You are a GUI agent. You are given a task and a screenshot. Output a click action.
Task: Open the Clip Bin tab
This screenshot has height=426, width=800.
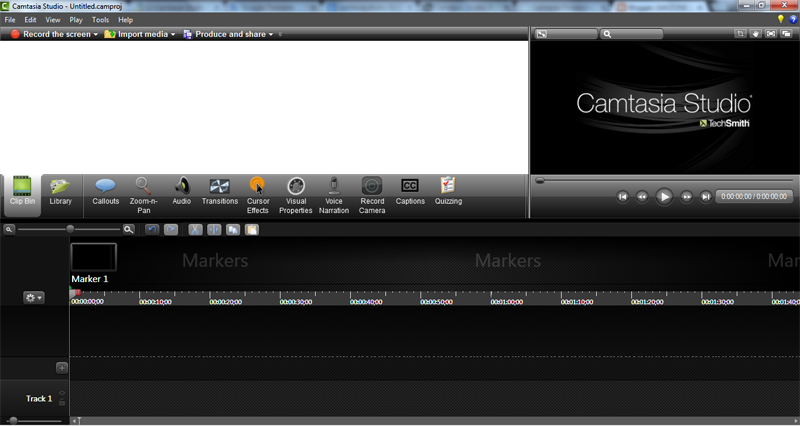(22, 196)
